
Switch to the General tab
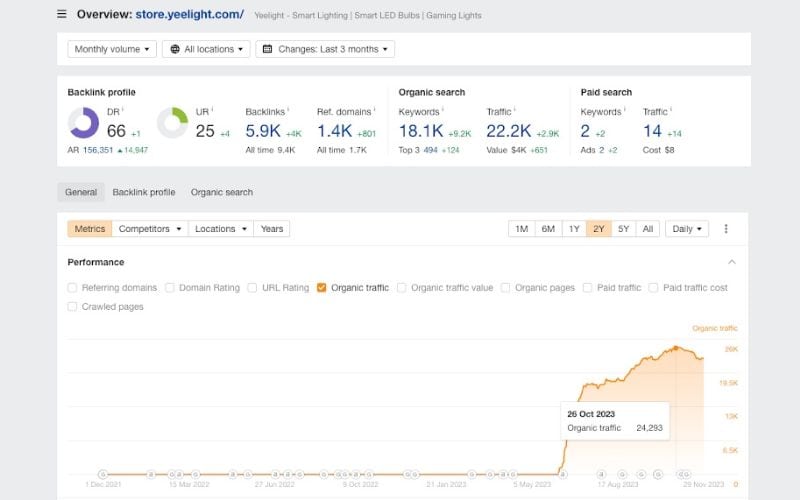(81, 192)
